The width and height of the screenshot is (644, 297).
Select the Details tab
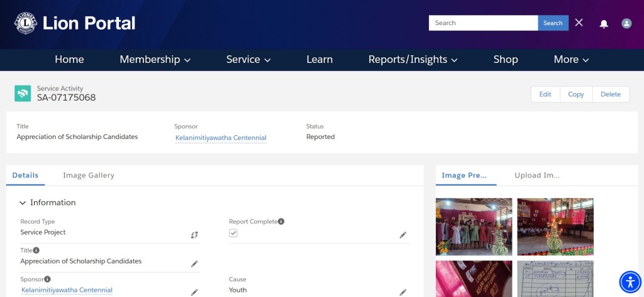coord(25,176)
